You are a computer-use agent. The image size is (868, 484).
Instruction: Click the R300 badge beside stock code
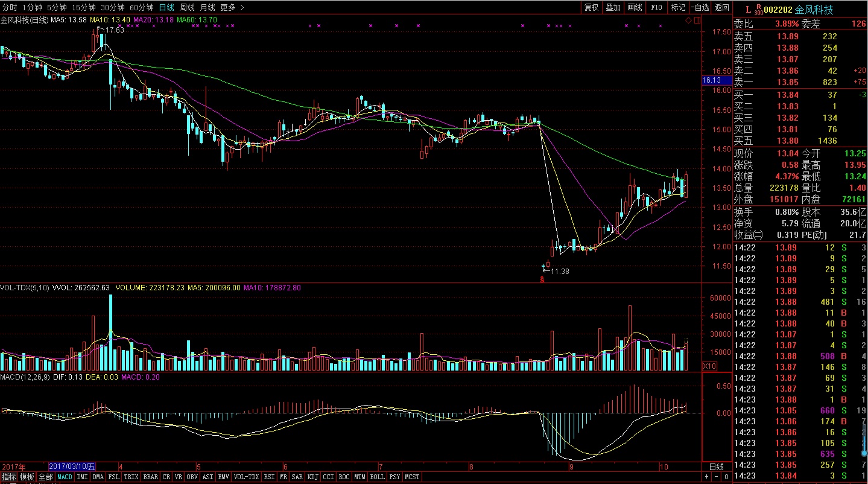758,10
